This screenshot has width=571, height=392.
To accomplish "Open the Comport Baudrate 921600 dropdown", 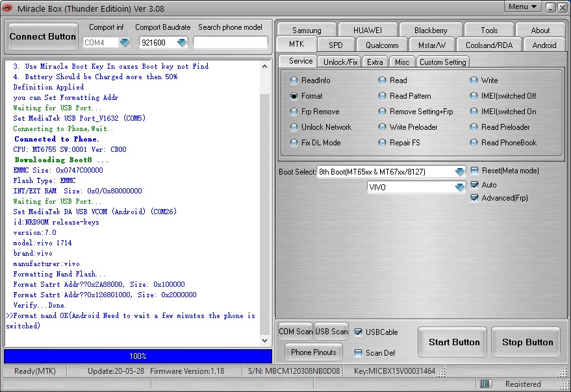I will point(182,43).
